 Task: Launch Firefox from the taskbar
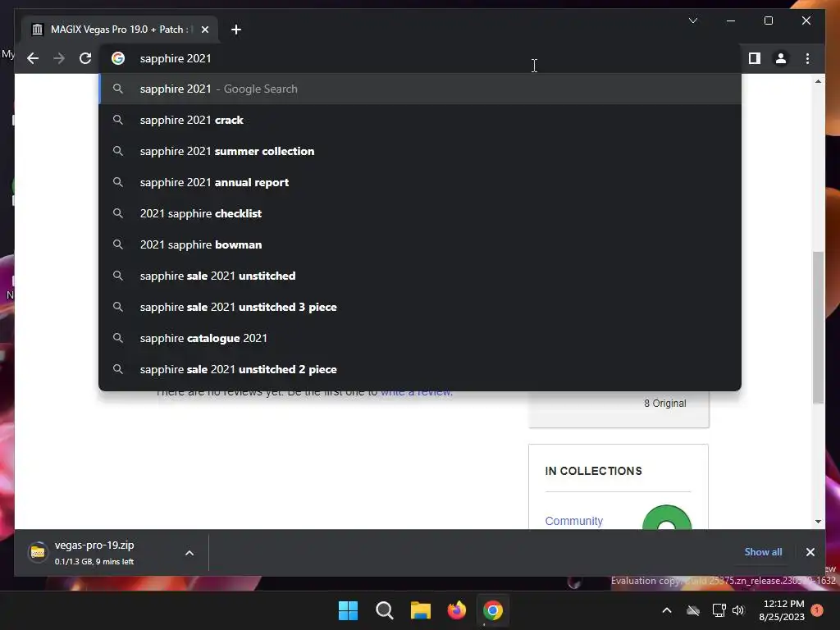pyautogui.click(x=456, y=610)
